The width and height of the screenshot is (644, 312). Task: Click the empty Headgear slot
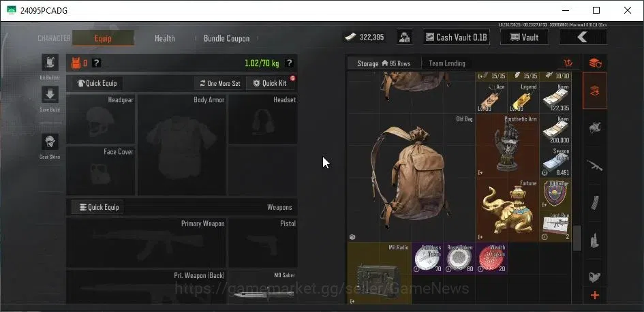101,119
